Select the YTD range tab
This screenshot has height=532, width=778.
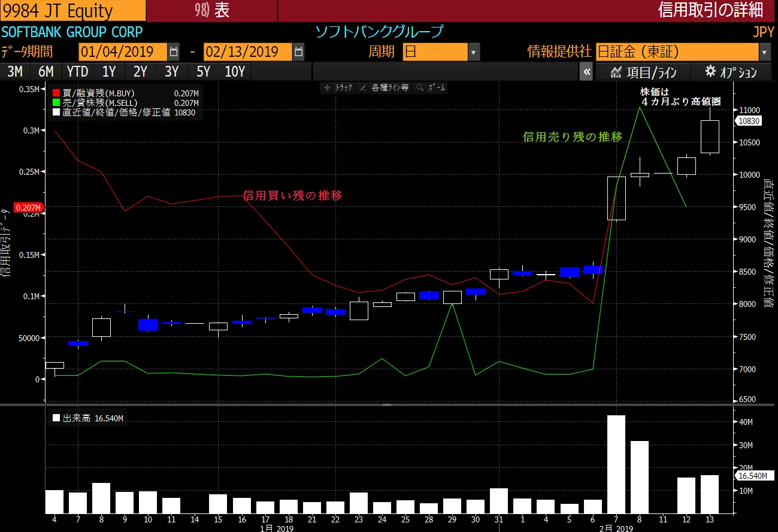pyautogui.click(x=77, y=72)
